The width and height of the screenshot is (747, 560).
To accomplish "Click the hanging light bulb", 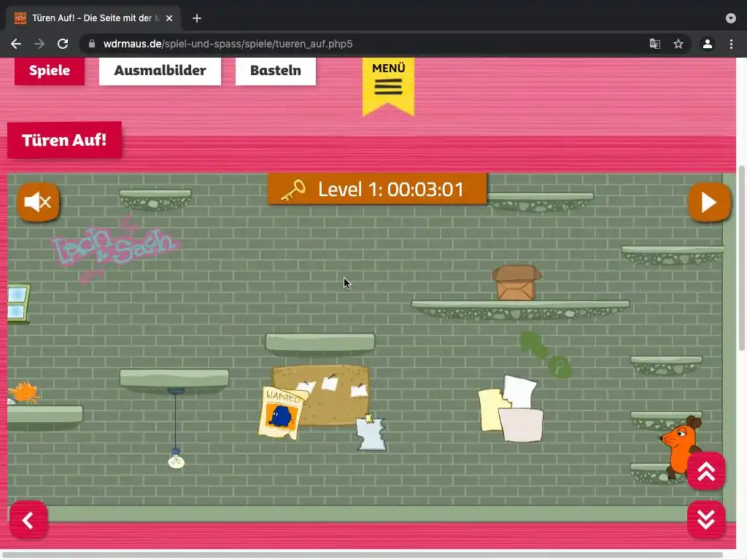I will (177, 459).
